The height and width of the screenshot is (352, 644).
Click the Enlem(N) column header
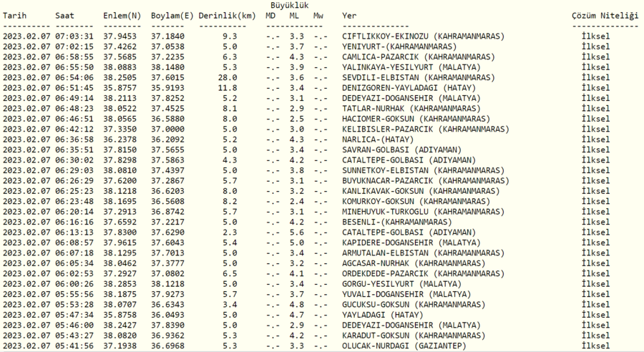122,15
